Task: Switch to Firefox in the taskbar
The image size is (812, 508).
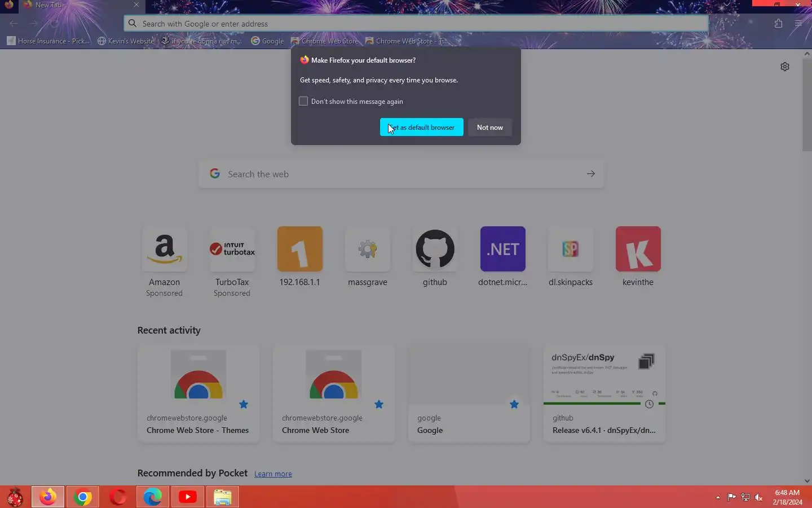Action: click(x=48, y=497)
